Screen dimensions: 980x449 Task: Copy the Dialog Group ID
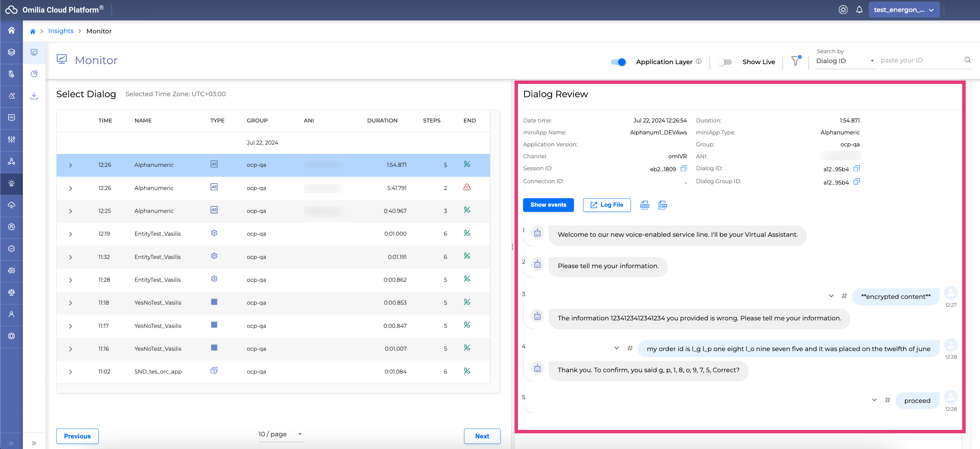(x=856, y=182)
